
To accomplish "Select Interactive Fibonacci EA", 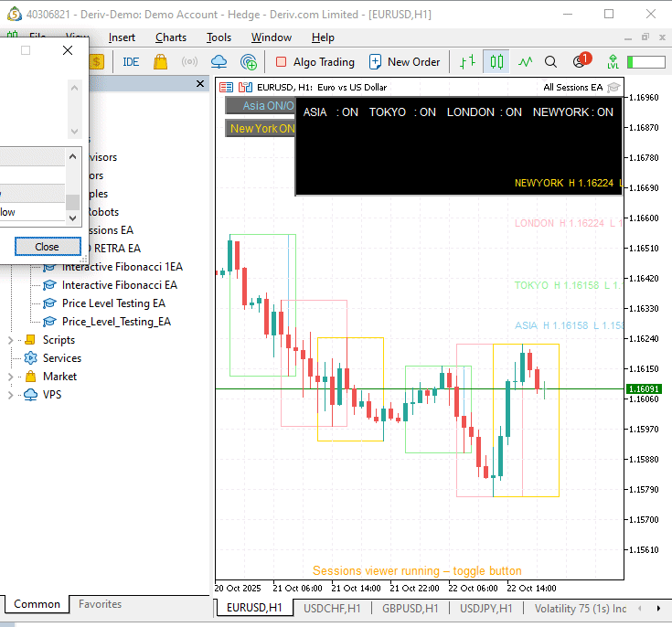I will pos(119,285).
